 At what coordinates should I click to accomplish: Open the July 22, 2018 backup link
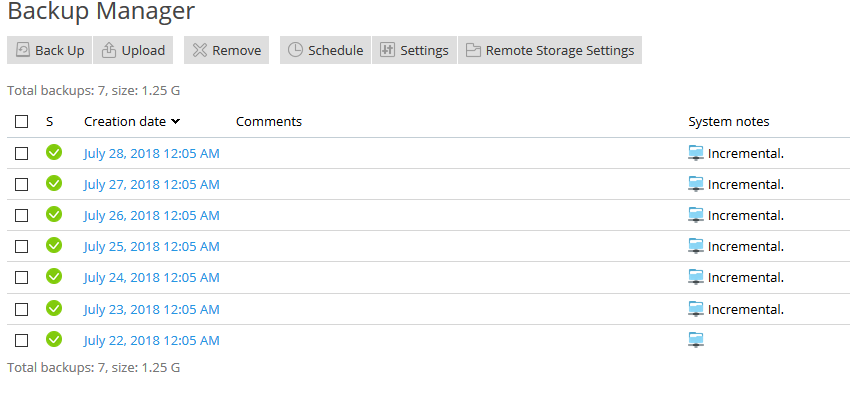coord(151,340)
